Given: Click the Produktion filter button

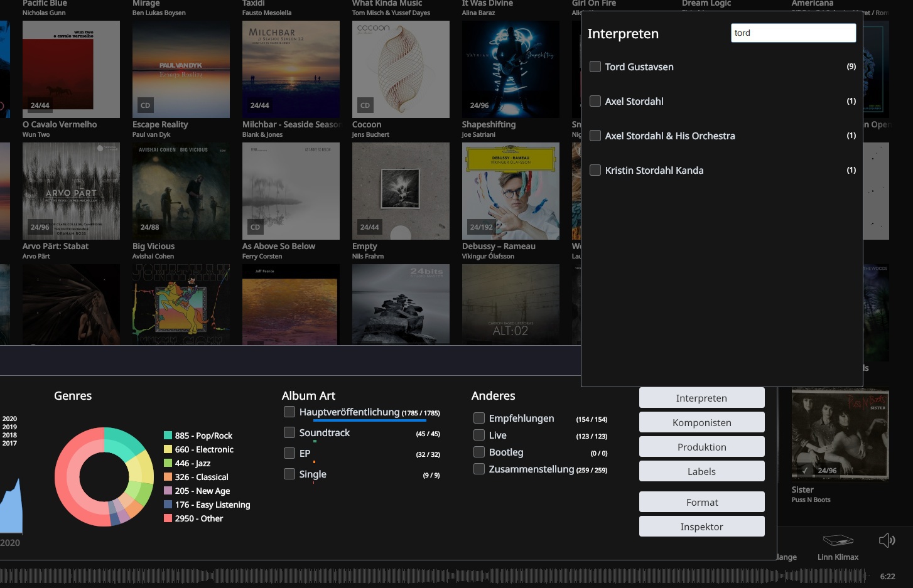Looking at the screenshot, I should point(701,447).
